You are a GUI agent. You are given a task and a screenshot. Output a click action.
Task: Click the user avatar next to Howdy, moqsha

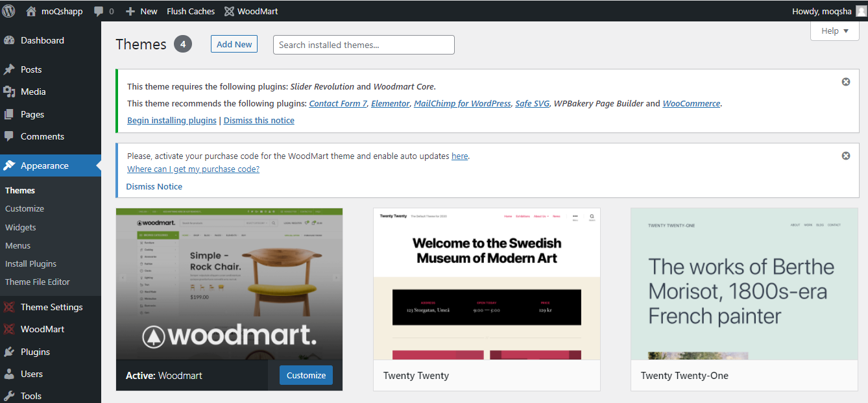pos(860,11)
